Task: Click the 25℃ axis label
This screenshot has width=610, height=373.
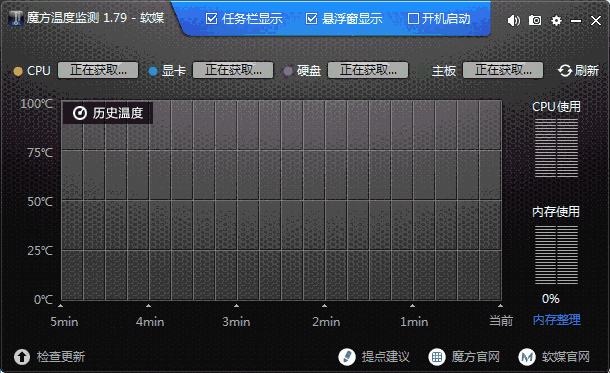Action: (40, 251)
